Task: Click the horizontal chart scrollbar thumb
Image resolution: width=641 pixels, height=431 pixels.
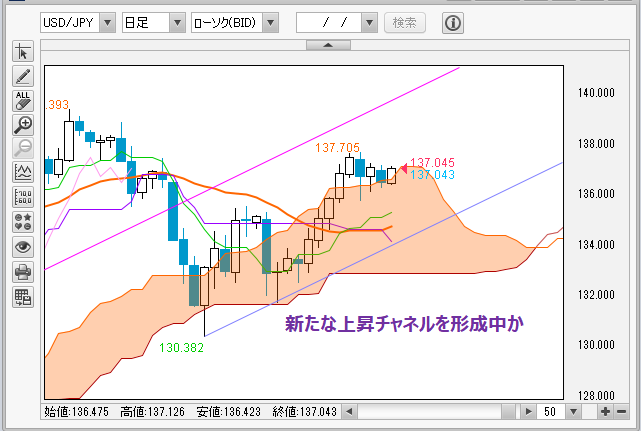Action: click(x=509, y=411)
